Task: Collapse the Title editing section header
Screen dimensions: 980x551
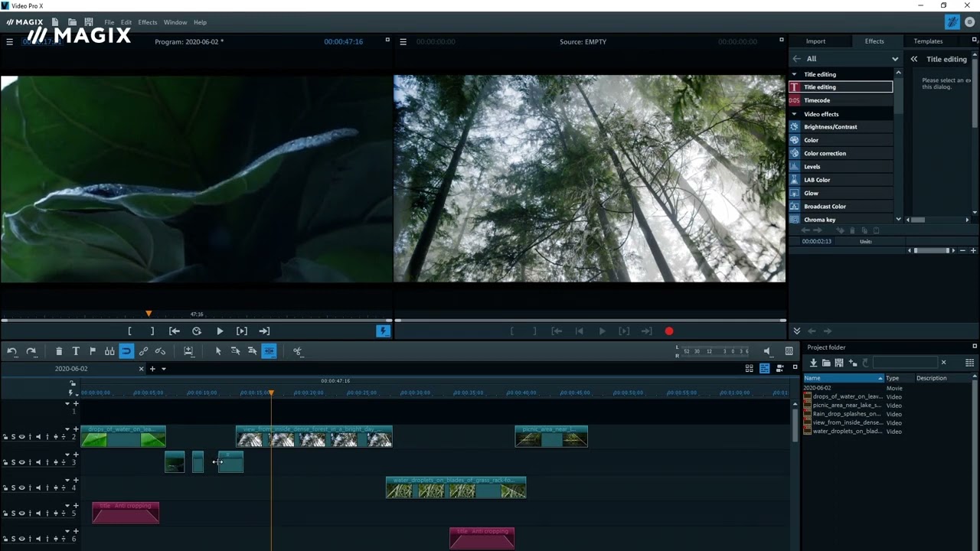Action: click(794, 74)
